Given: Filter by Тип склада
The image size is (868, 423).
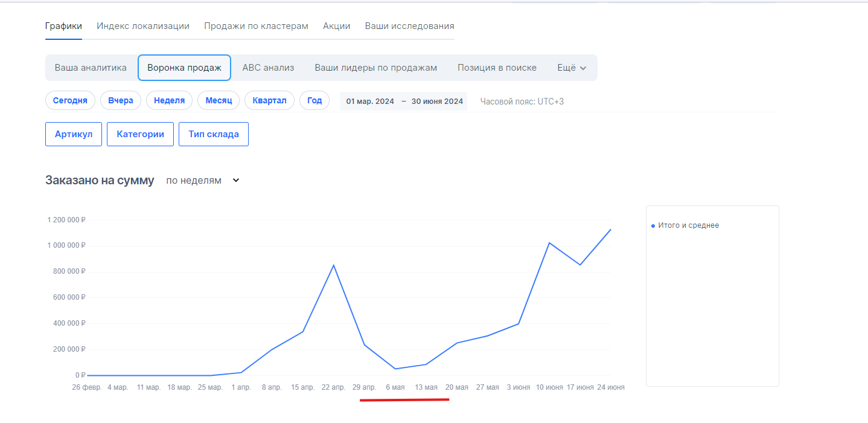Looking at the screenshot, I should pos(214,134).
